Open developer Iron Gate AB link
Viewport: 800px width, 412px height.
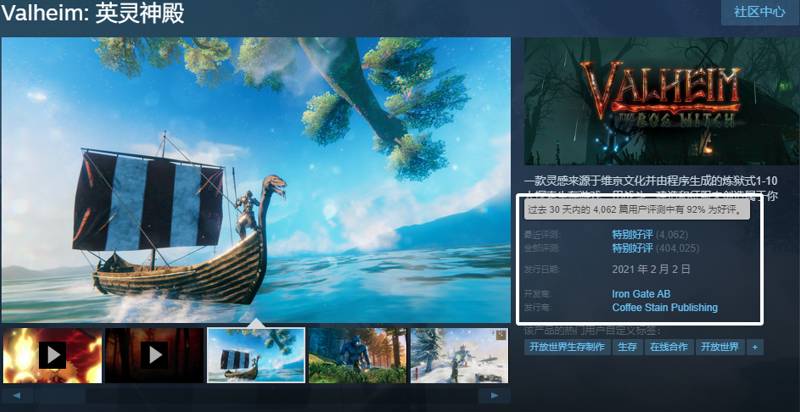(x=641, y=294)
